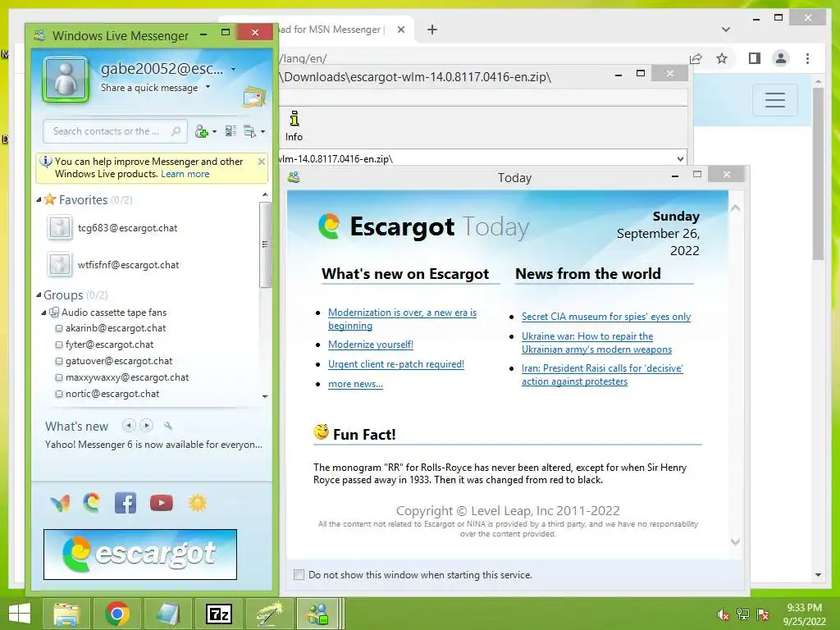Collapse Audio cassette tape fans group
Image resolution: width=840 pixels, height=630 pixels.
tap(44, 313)
